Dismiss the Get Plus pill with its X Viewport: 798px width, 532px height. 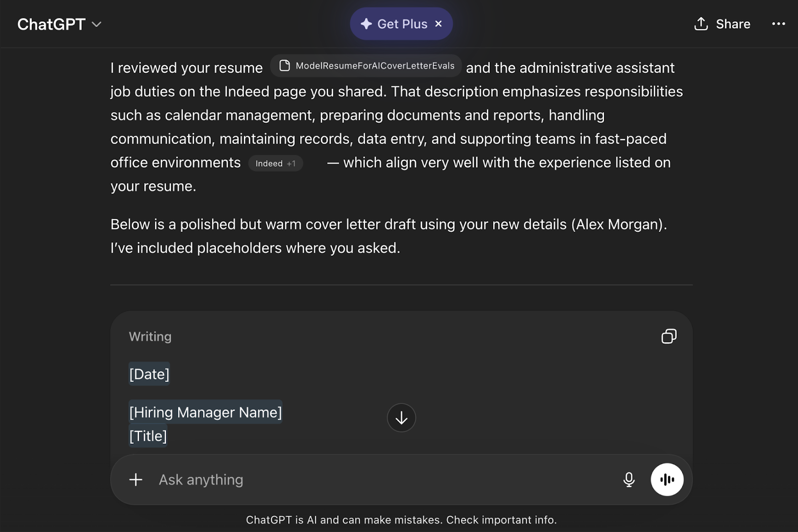click(x=438, y=23)
